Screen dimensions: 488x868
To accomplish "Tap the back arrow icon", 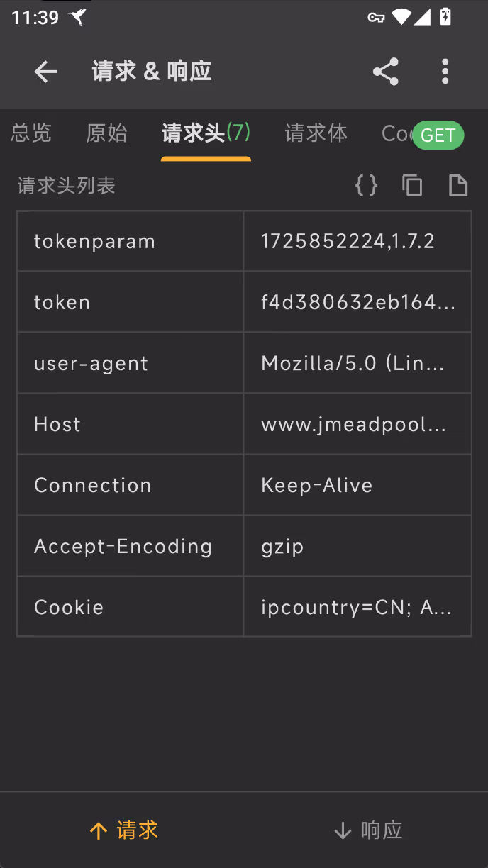I will (x=46, y=72).
